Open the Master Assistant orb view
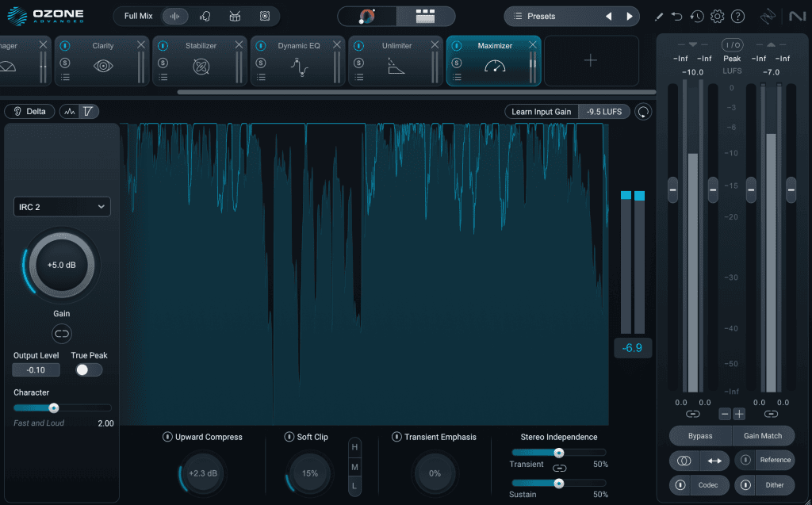 point(367,16)
